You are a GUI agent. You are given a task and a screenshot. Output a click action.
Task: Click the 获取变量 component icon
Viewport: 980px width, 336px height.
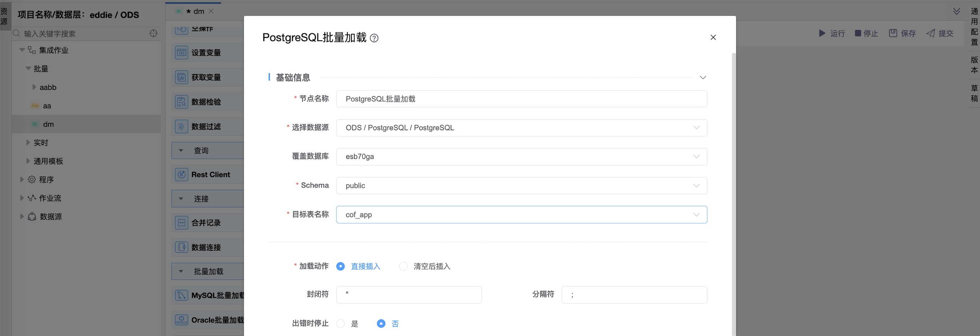(x=181, y=77)
